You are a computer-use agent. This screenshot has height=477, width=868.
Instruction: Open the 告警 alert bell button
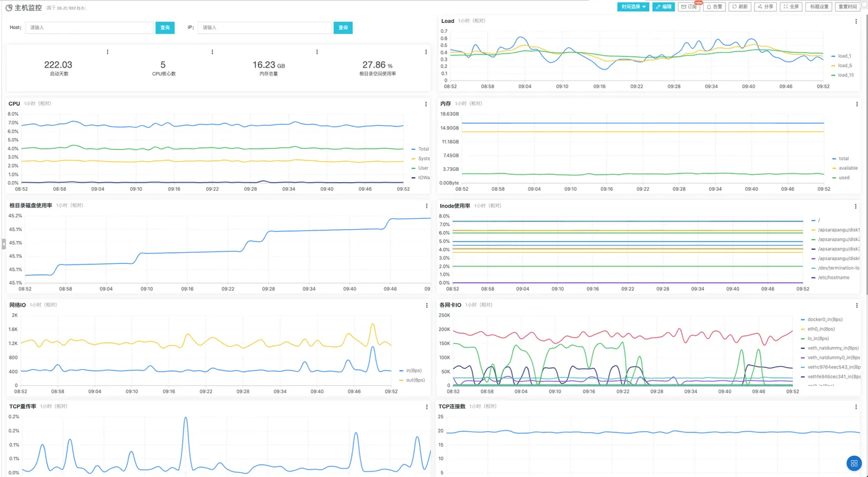click(715, 7)
